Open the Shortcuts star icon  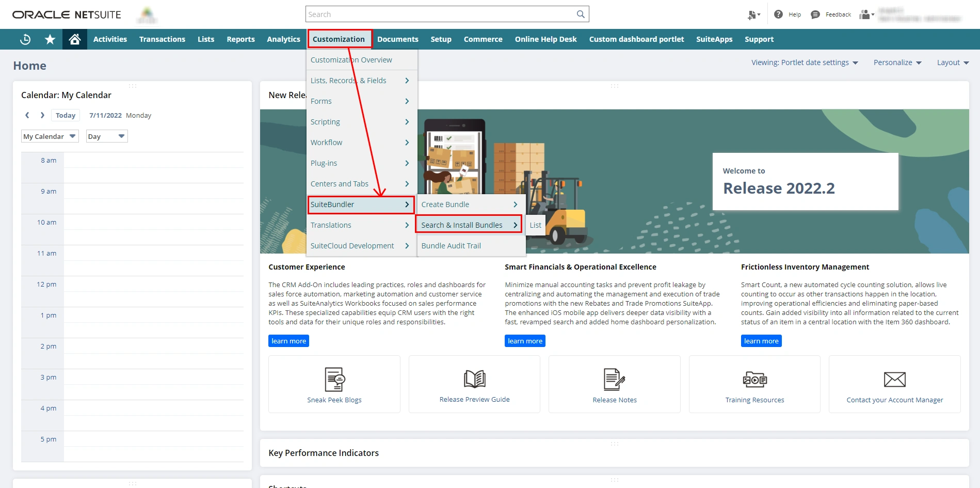[50, 39]
